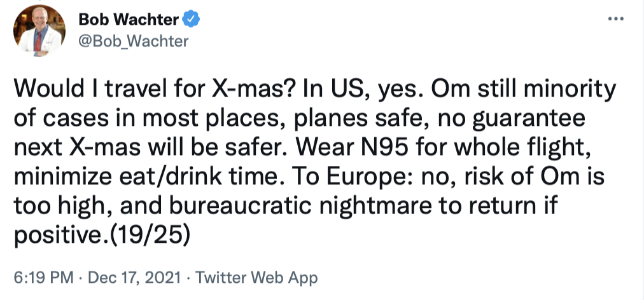The width and height of the screenshot is (644, 300).
Task: Click the blue verified badge icon
Action: coord(192,20)
